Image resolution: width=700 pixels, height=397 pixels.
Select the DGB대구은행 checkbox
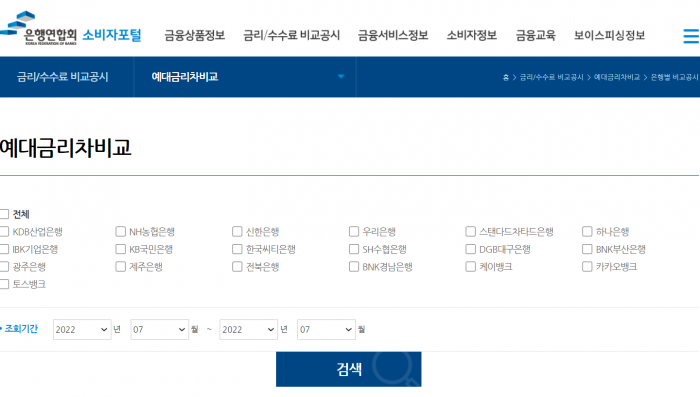click(x=471, y=249)
